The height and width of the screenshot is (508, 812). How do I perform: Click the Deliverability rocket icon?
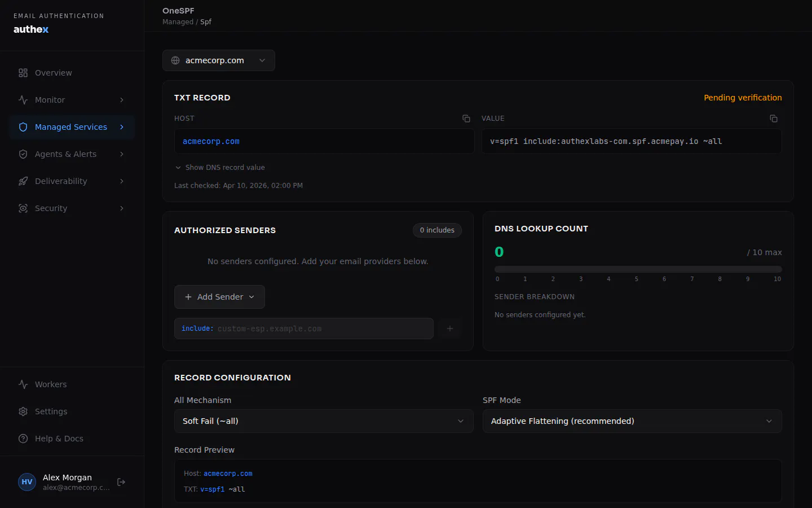click(23, 181)
